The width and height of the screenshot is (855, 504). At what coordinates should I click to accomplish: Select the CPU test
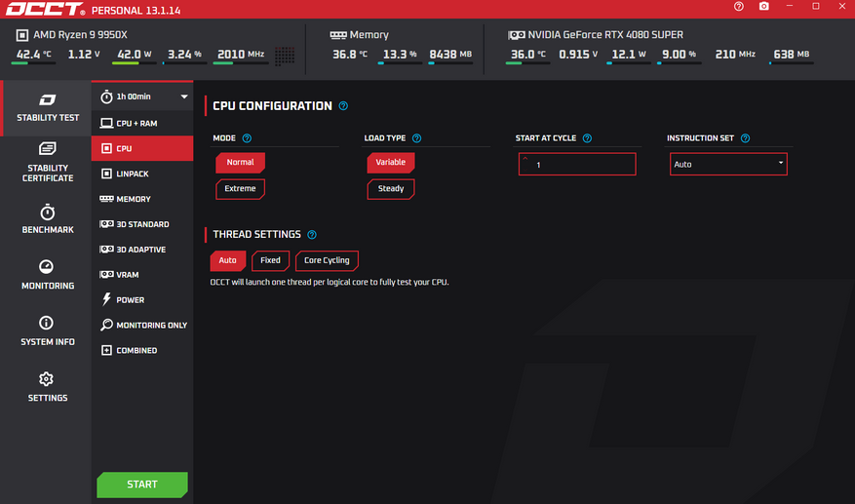tap(142, 148)
